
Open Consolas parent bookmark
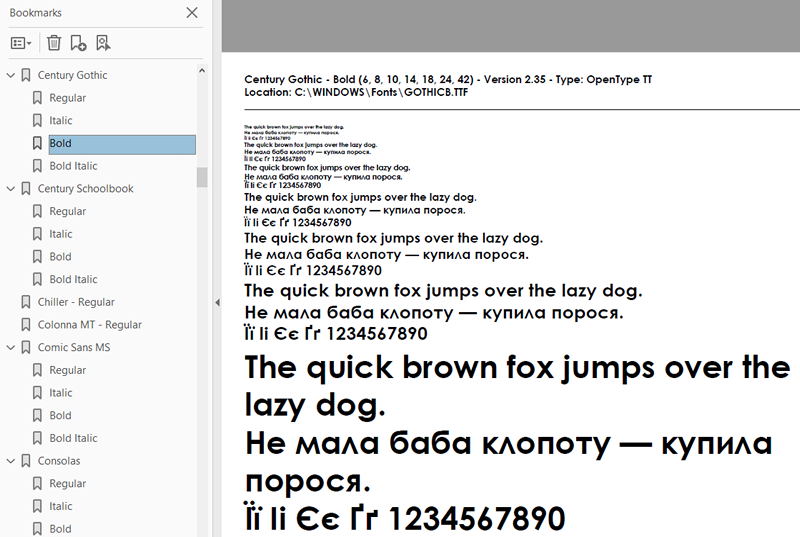pyautogui.click(x=59, y=461)
